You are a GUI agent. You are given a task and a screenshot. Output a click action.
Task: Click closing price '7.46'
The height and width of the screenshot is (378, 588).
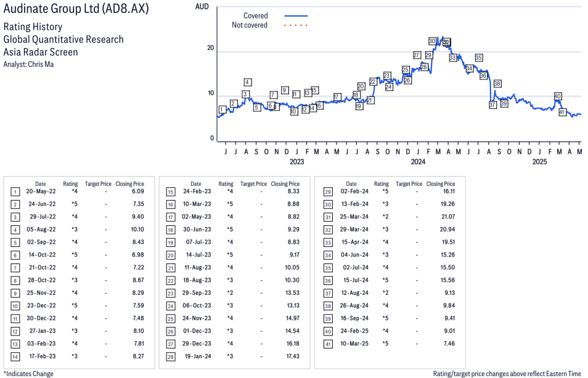tap(449, 344)
